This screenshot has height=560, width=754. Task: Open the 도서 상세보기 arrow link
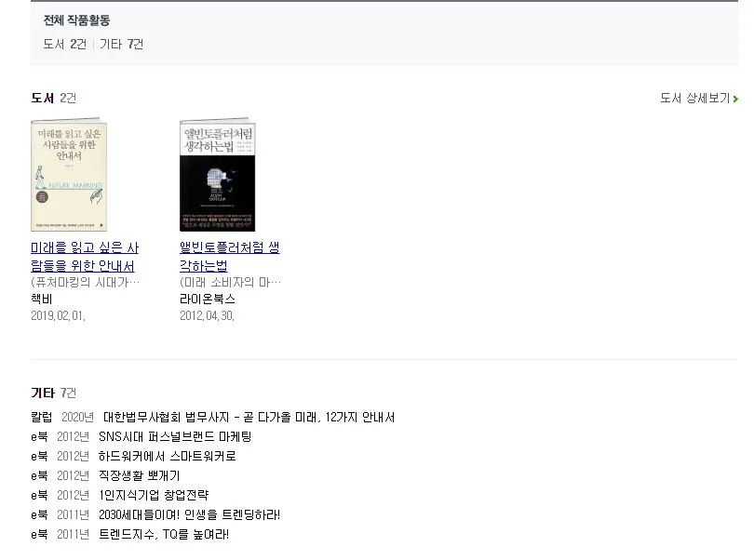[735, 99]
